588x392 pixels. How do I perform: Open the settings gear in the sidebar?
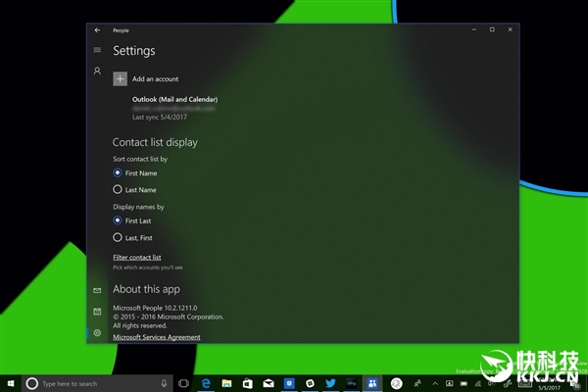coord(97,333)
